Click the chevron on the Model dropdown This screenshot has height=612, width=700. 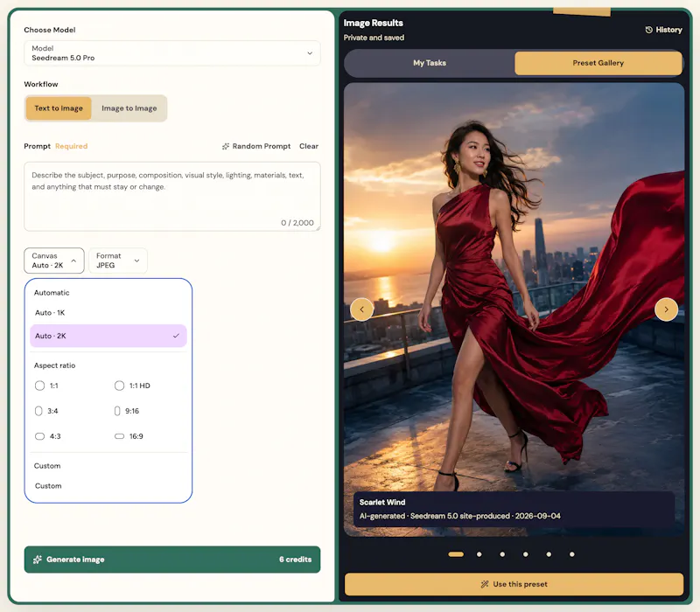[x=310, y=53]
